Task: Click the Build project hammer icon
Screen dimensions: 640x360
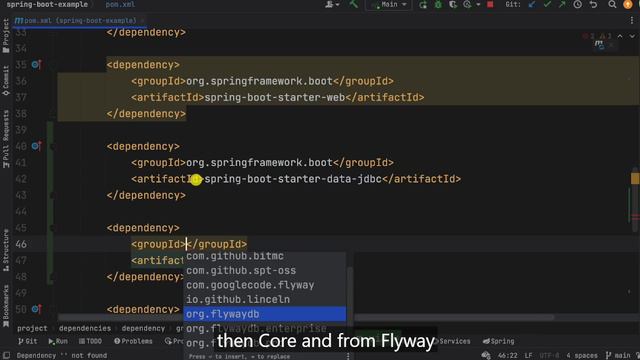Action: (x=353, y=4)
